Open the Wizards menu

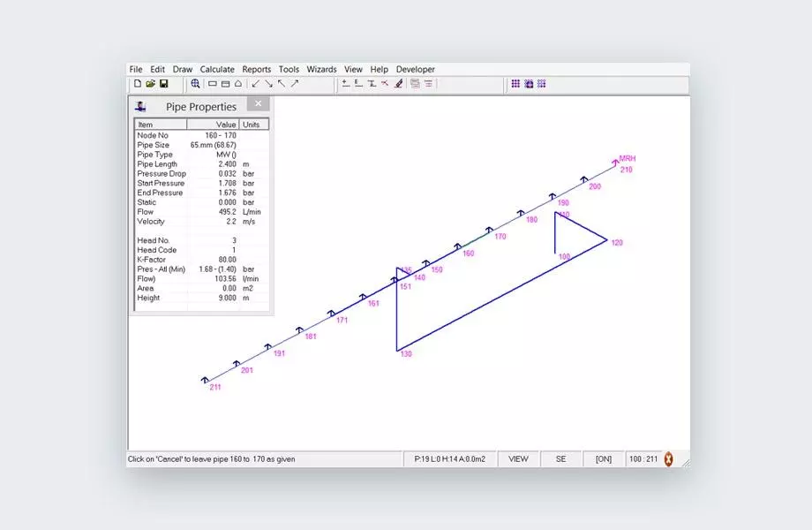pyautogui.click(x=321, y=69)
